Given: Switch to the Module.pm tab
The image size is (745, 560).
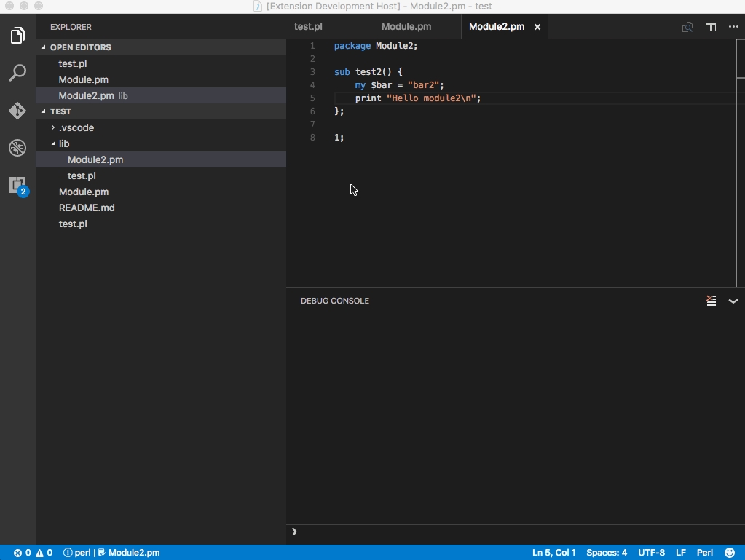Looking at the screenshot, I should [x=406, y=27].
